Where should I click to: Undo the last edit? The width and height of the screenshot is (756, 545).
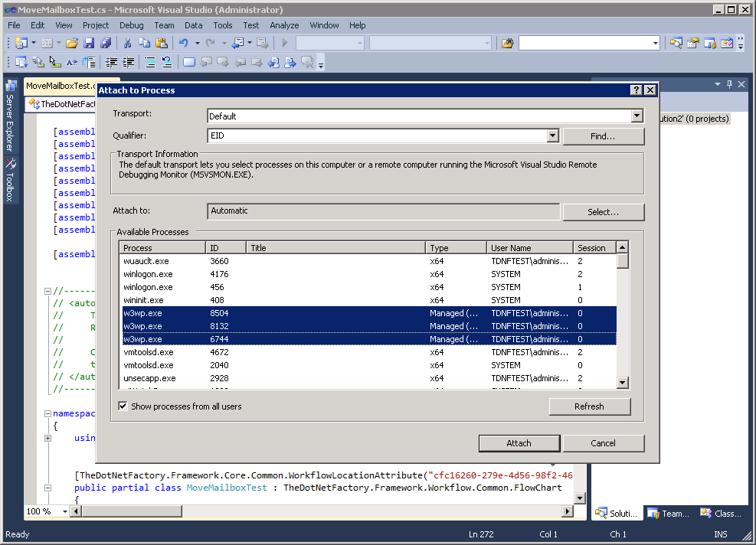182,43
